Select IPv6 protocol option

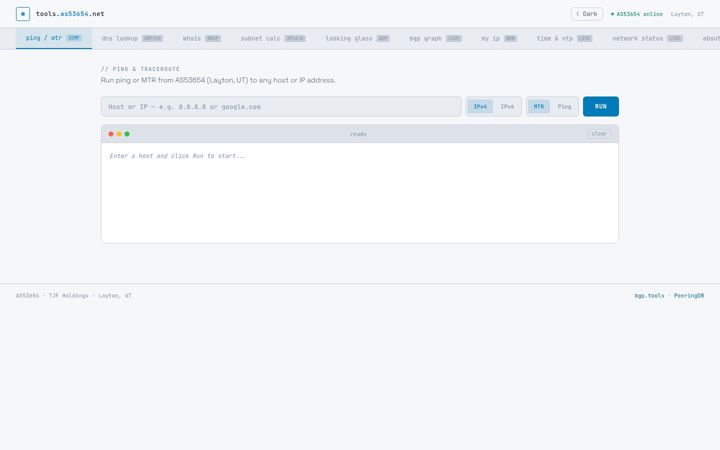click(507, 107)
